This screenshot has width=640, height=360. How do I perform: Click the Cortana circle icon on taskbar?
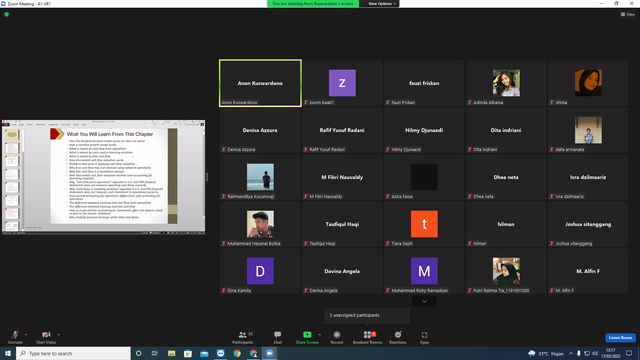click(x=138, y=353)
